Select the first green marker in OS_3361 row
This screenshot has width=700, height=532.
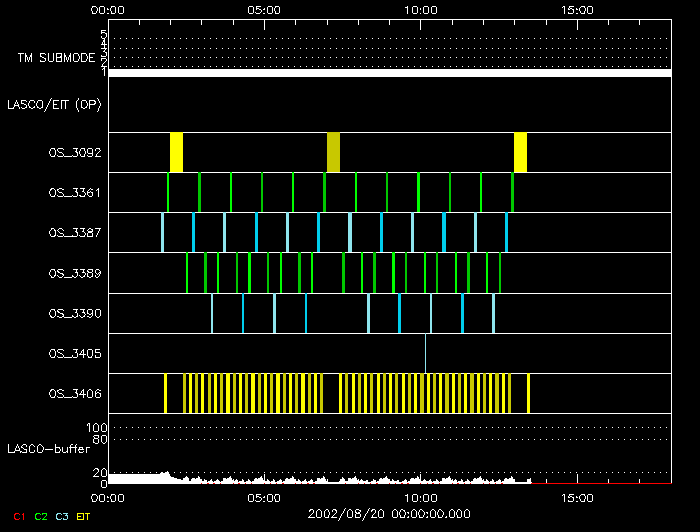click(x=168, y=192)
